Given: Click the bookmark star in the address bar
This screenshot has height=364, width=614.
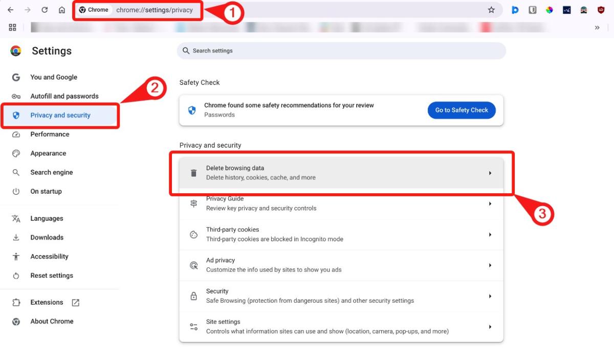Looking at the screenshot, I should [491, 9].
